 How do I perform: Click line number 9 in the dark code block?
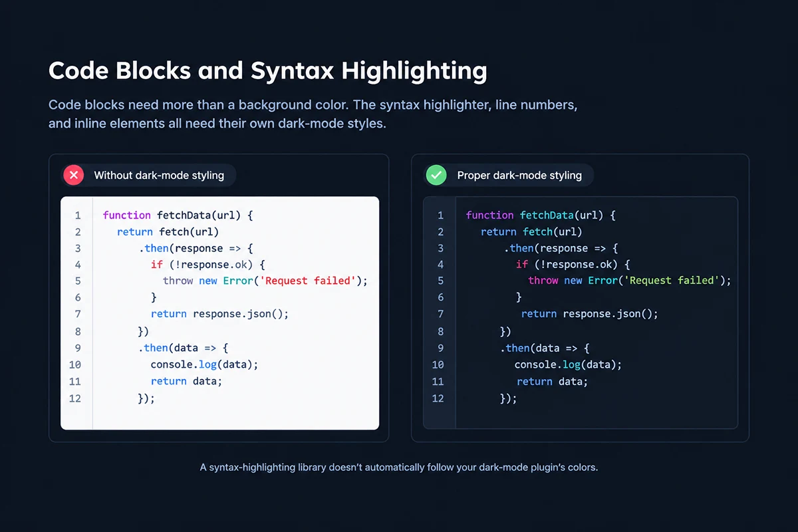(440, 348)
